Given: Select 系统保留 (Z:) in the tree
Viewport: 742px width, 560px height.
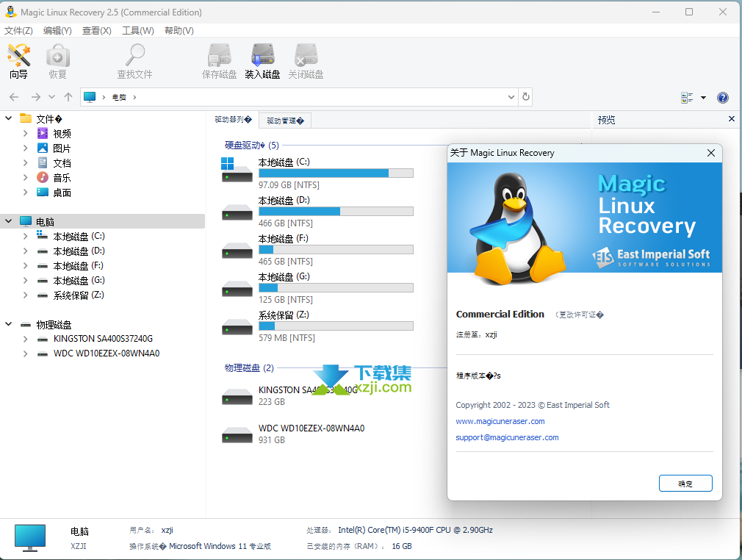Looking at the screenshot, I should pos(79,295).
